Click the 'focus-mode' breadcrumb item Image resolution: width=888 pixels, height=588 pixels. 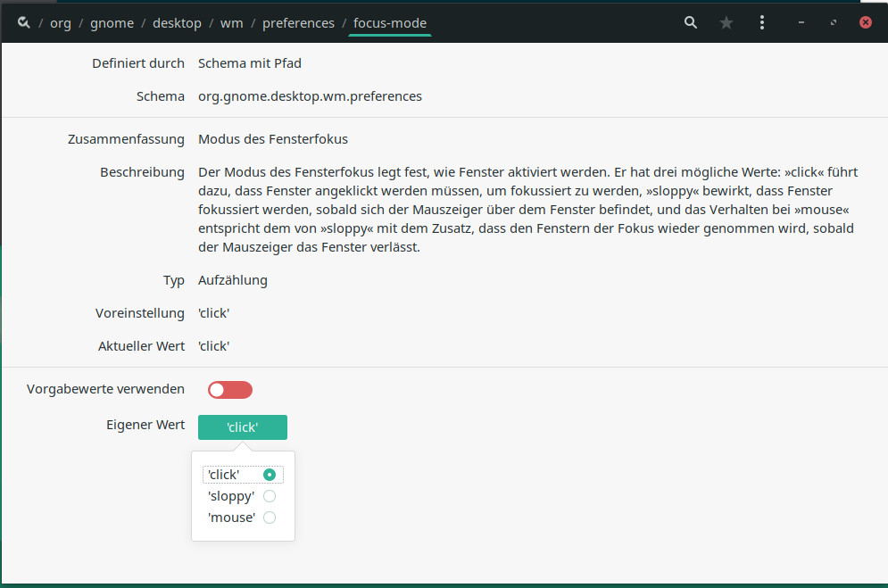click(390, 23)
